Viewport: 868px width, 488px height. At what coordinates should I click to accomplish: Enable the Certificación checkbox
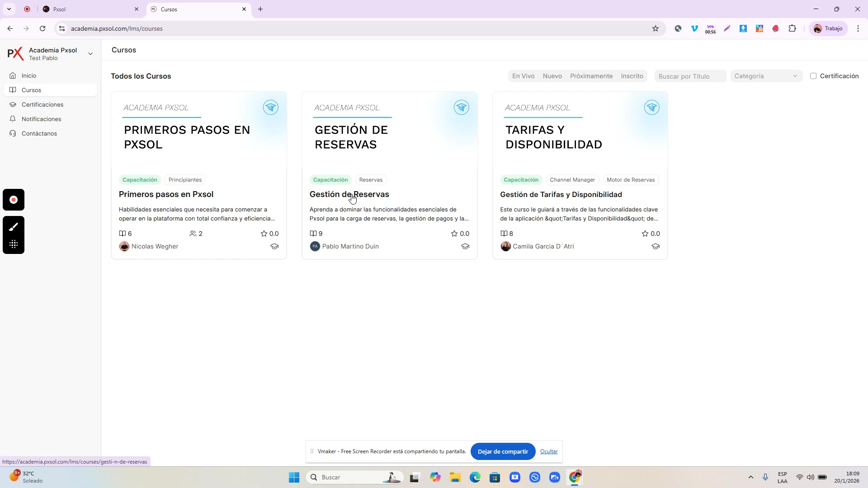click(x=813, y=76)
